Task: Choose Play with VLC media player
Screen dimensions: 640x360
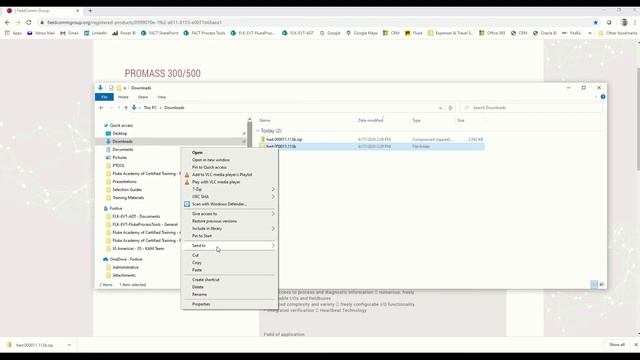Action: 216,182
